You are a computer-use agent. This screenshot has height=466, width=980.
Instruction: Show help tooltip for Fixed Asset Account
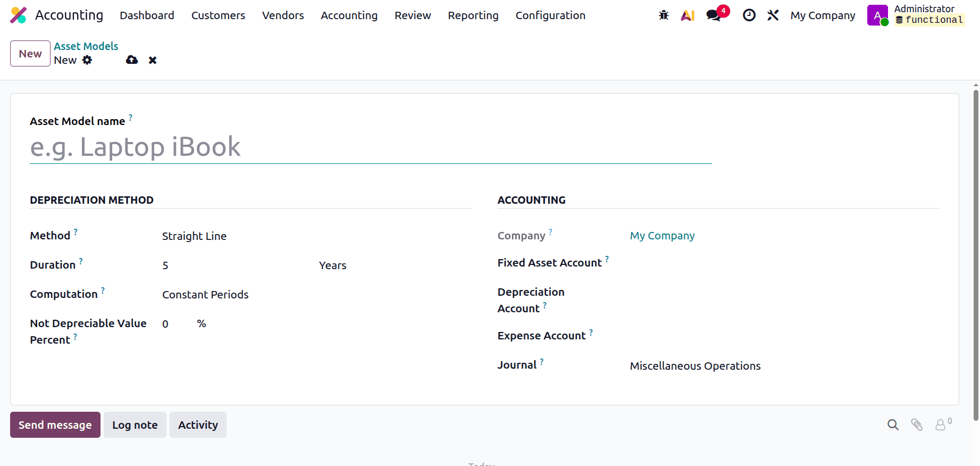tap(607, 259)
